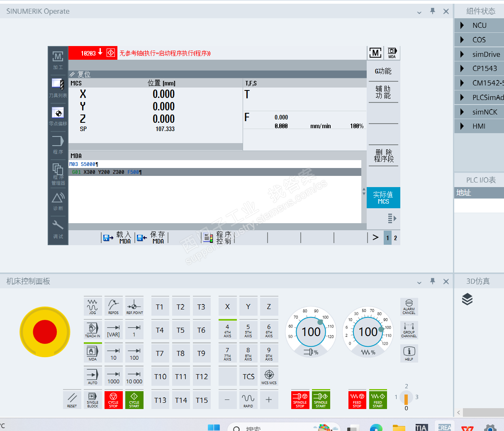
Task: Adjust spindle override dial
Action: [311, 332]
